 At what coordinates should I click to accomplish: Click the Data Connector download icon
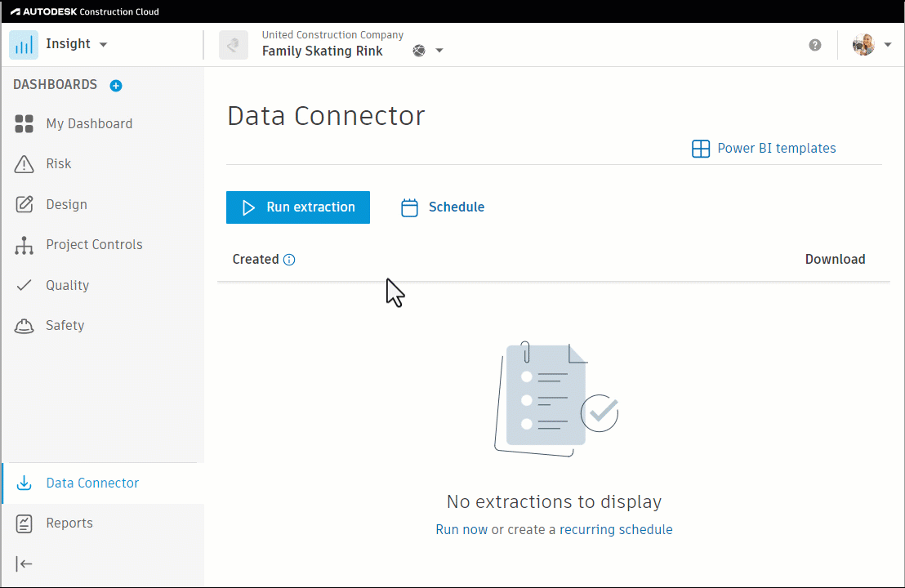tap(24, 483)
